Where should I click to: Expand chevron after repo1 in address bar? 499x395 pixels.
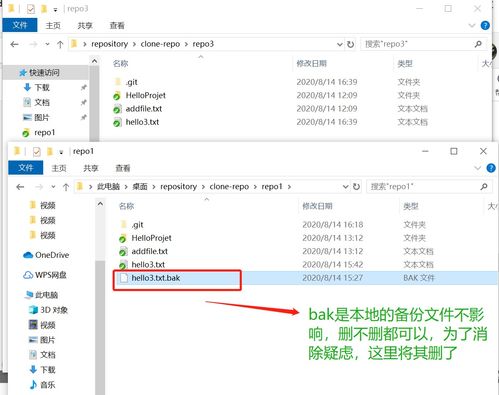pos(289,187)
